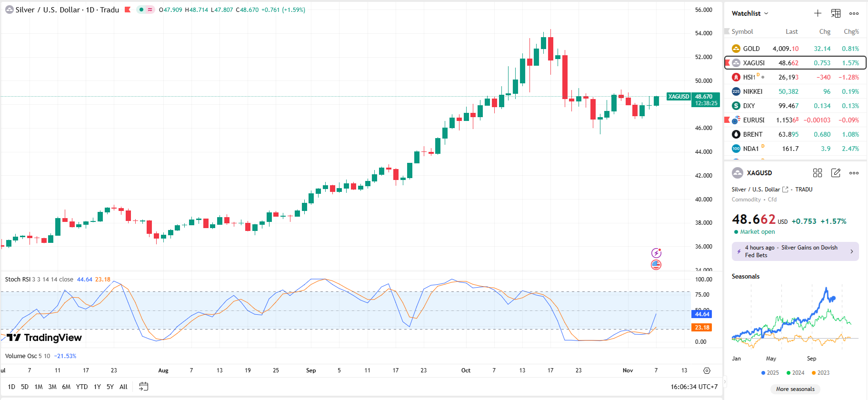The image size is (868, 400).
Task: Click the add symbol plus icon in Watchlist
Action: click(818, 13)
